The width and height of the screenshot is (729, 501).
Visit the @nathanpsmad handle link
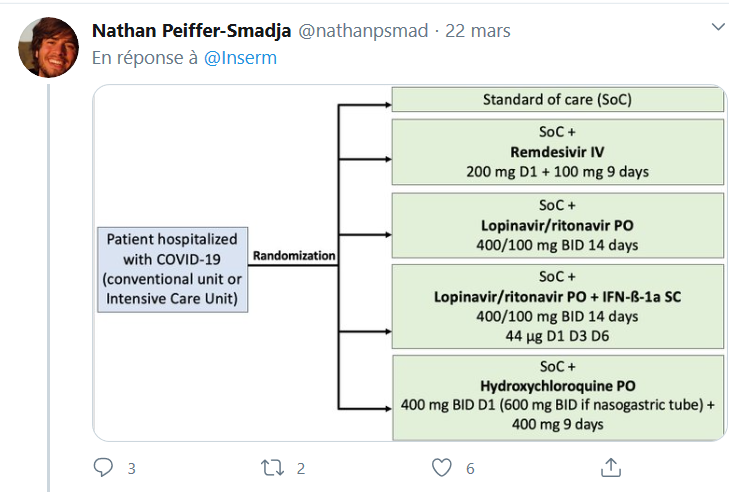(x=363, y=31)
